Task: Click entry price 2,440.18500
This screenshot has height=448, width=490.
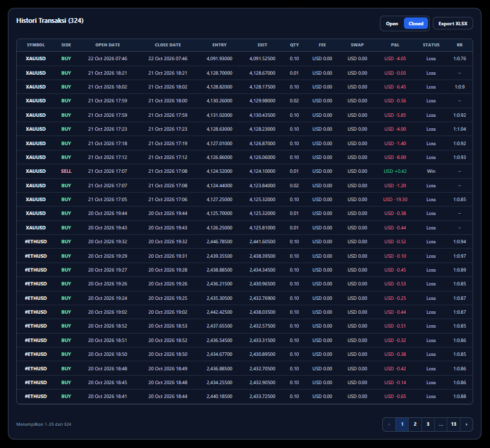Action: [x=219, y=396]
